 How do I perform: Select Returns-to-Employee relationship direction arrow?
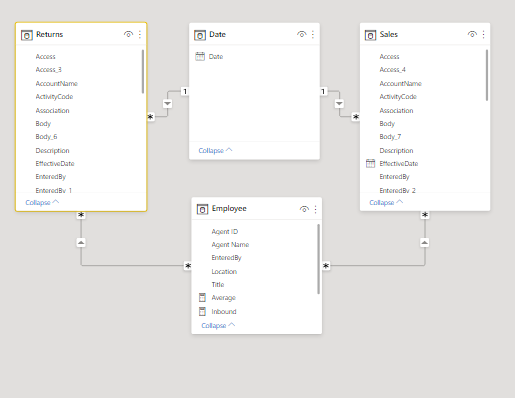tap(81, 242)
